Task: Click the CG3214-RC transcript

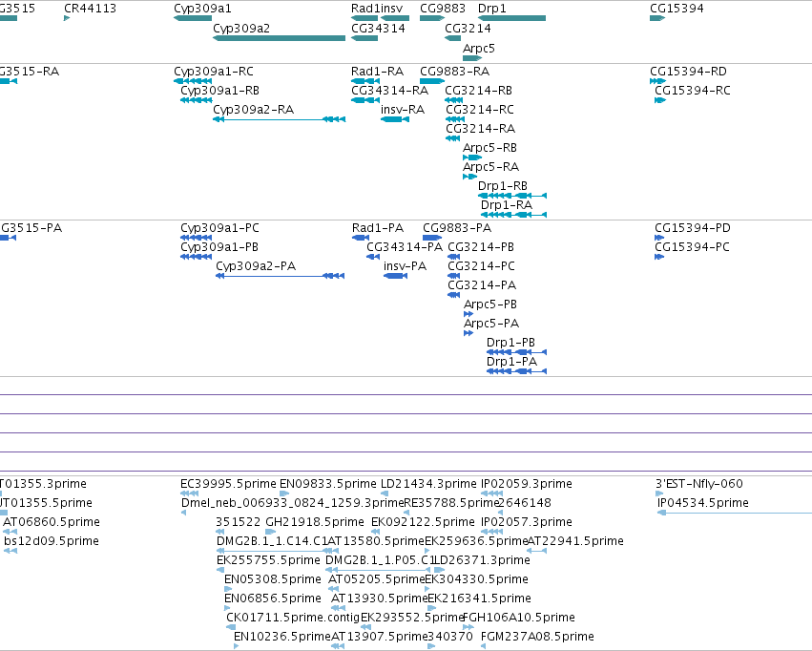Action: (455, 119)
